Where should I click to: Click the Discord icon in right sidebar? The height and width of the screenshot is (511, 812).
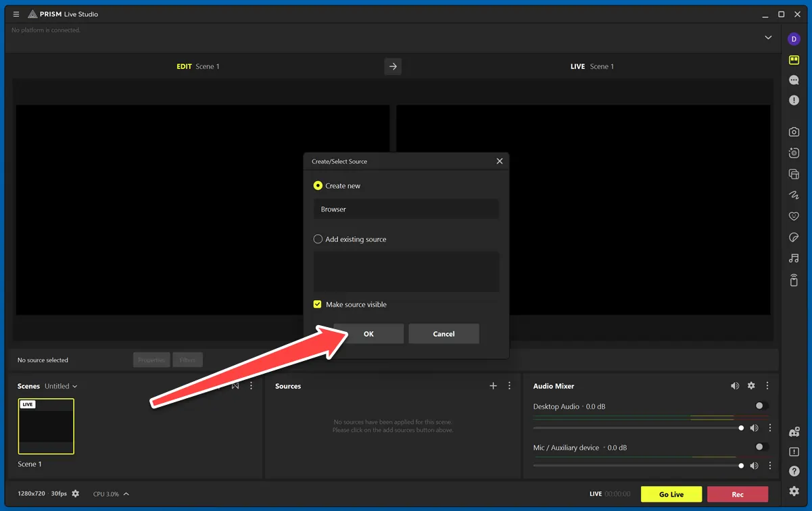point(794,432)
